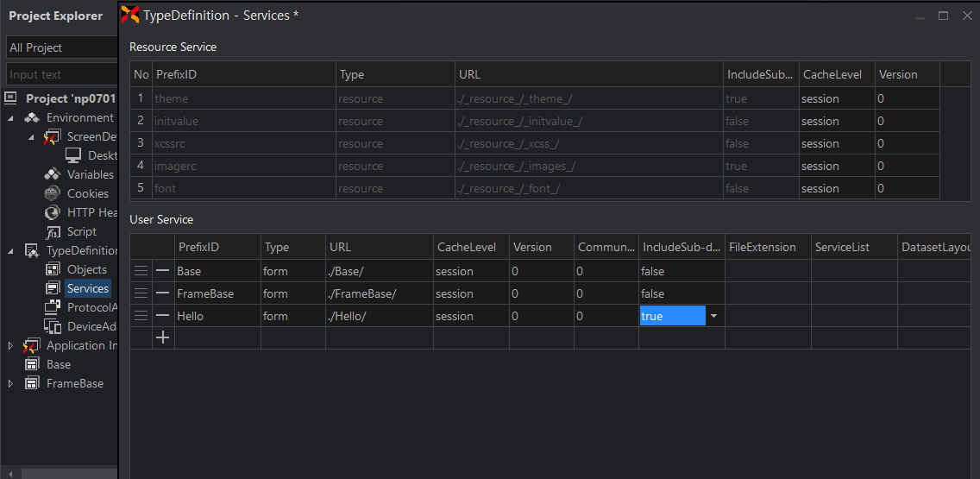The height and width of the screenshot is (479, 980).
Task: Click the URL cell ./FrameBase/
Action: tap(380, 293)
